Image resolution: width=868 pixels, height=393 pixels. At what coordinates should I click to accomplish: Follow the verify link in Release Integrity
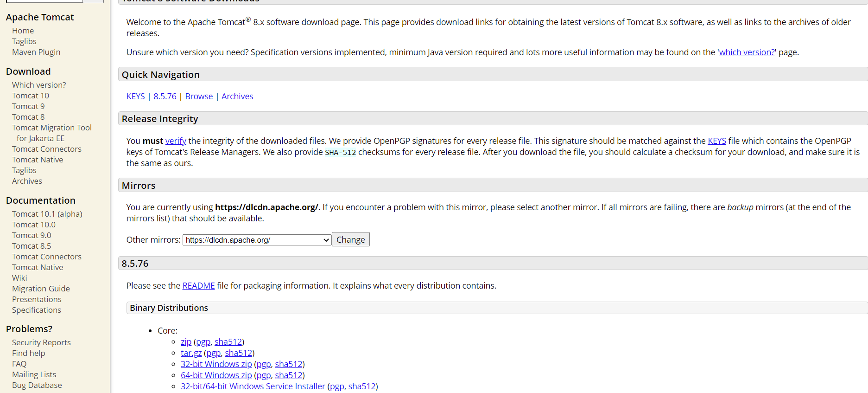pos(176,141)
